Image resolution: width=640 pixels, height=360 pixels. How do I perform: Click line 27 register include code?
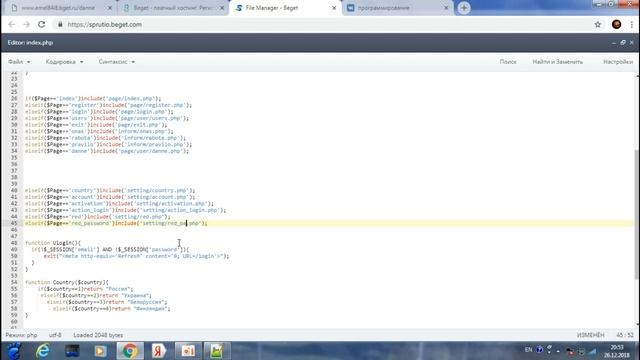click(x=108, y=105)
